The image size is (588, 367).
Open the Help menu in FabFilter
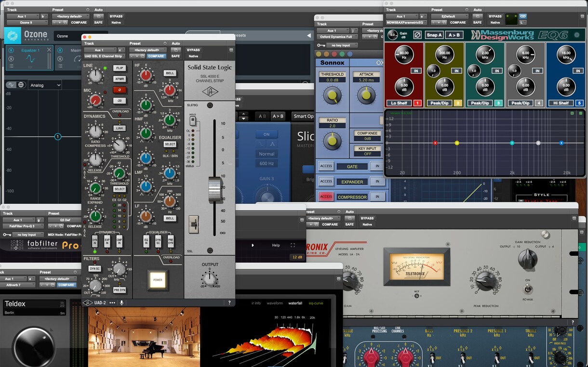[x=276, y=245]
